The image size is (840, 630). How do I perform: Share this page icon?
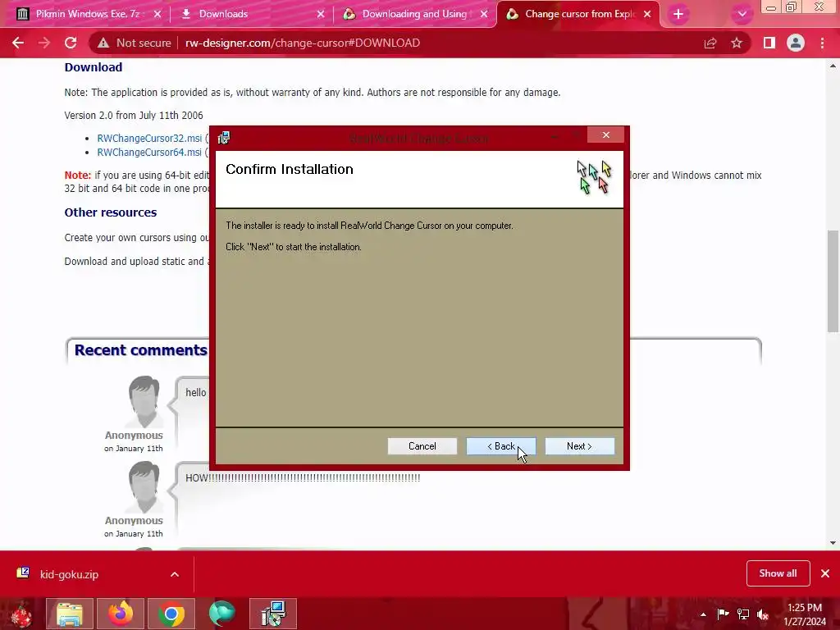[x=710, y=43]
